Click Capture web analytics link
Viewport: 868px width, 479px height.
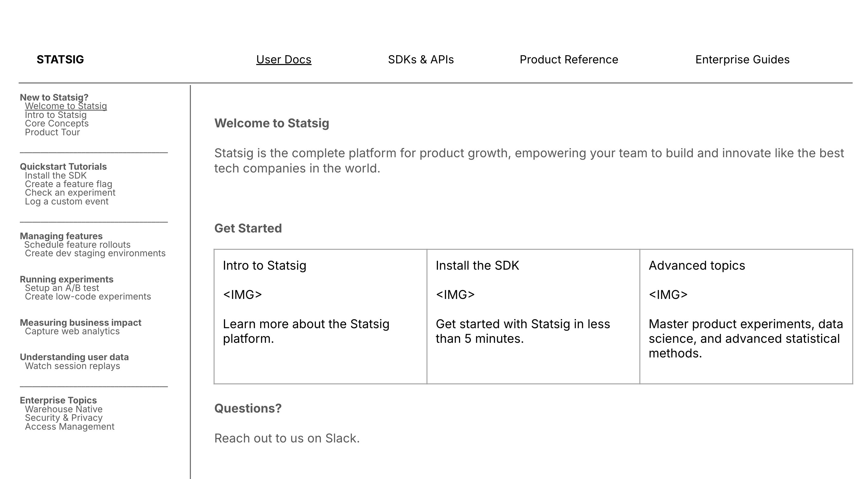pyautogui.click(x=72, y=331)
